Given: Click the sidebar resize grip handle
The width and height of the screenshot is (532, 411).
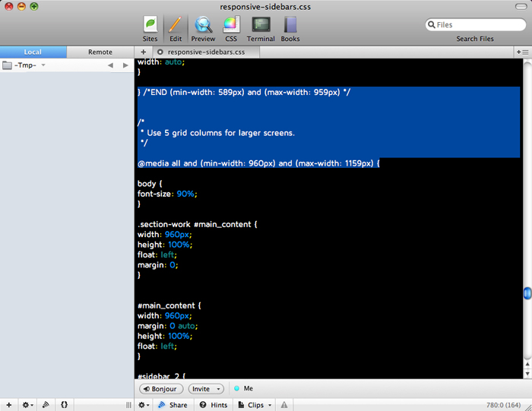Looking at the screenshot, I should [128, 405].
